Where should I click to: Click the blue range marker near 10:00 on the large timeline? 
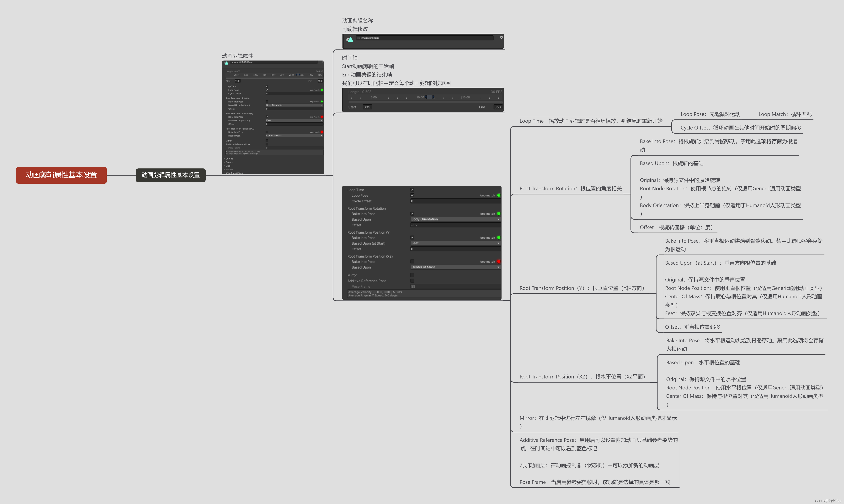pyautogui.click(x=430, y=97)
